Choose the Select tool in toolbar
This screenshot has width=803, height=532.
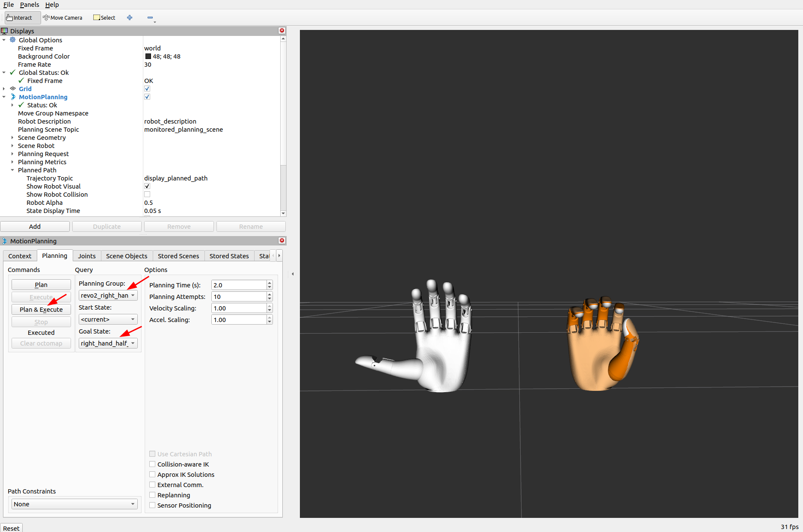coord(104,18)
